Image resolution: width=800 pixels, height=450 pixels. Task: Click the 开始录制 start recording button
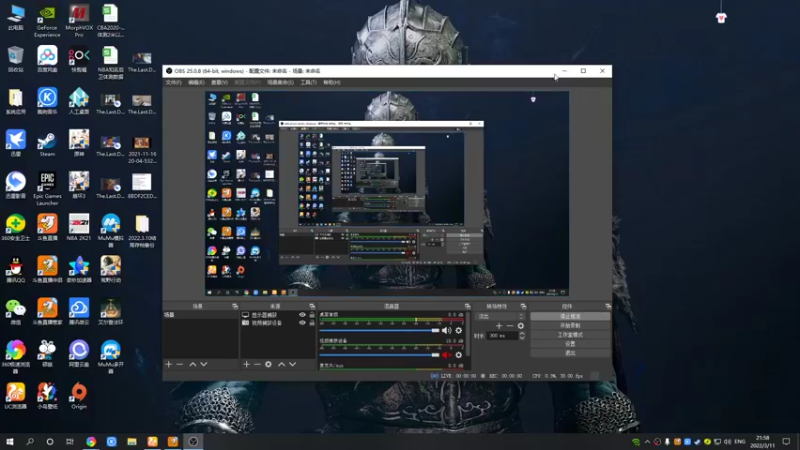click(570, 326)
